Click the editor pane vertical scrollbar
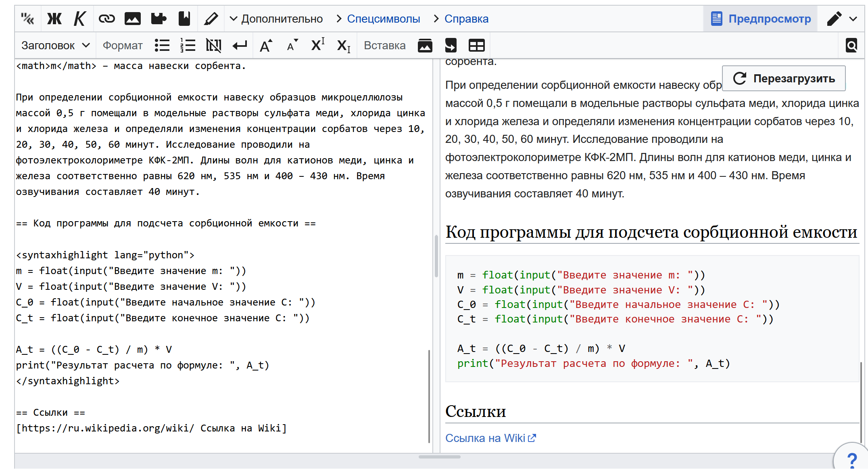The height and width of the screenshot is (469, 868). 429,396
